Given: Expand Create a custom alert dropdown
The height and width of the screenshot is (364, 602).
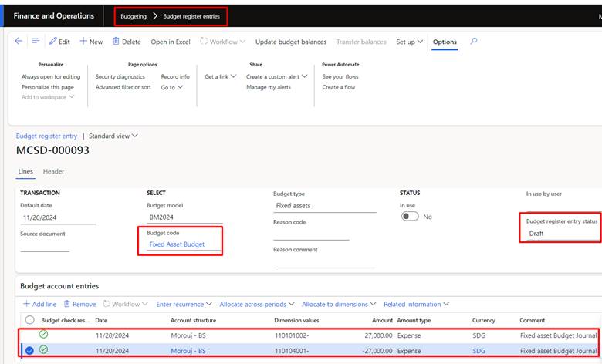Looking at the screenshot, I should (304, 76).
